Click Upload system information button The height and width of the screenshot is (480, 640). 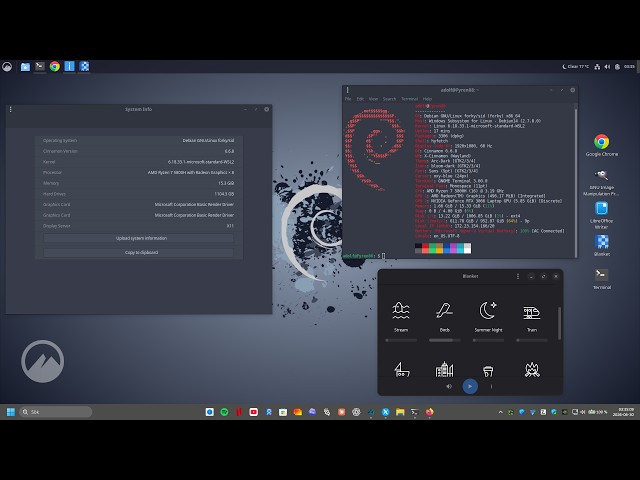[x=139, y=238]
